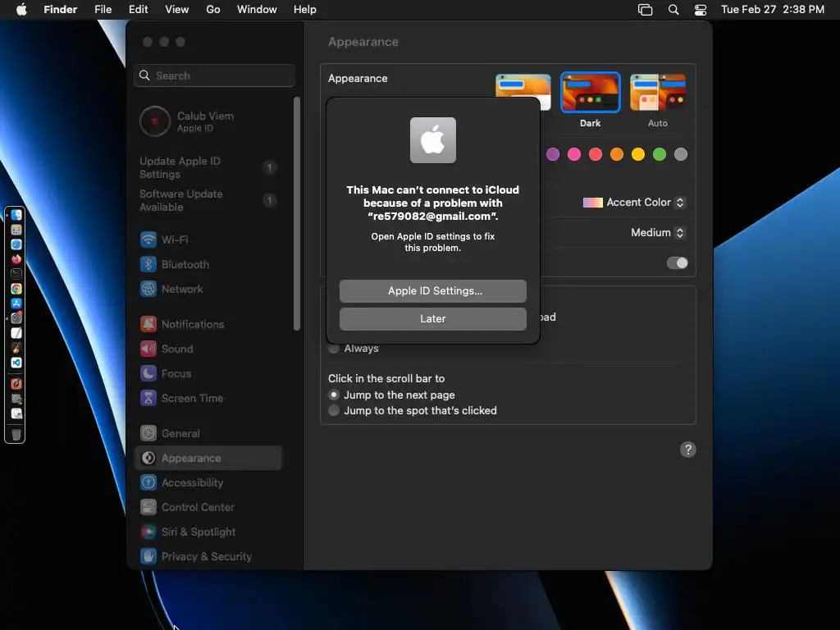The height and width of the screenshot is (630, 840).
Task: Pick the graphite accent color
Action: (681, 154)
